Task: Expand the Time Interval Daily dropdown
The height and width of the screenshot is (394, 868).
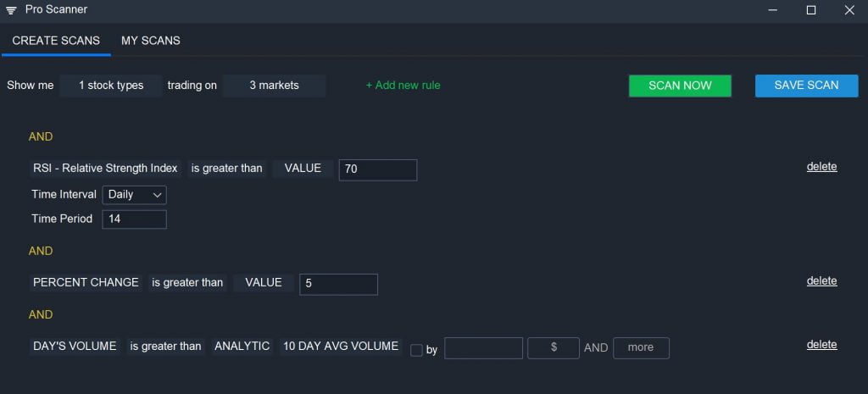Action: tap(134, 195)
